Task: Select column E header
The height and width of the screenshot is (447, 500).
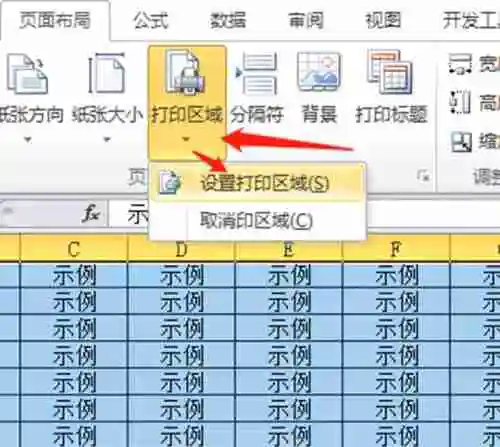Action: coord(289,248)
